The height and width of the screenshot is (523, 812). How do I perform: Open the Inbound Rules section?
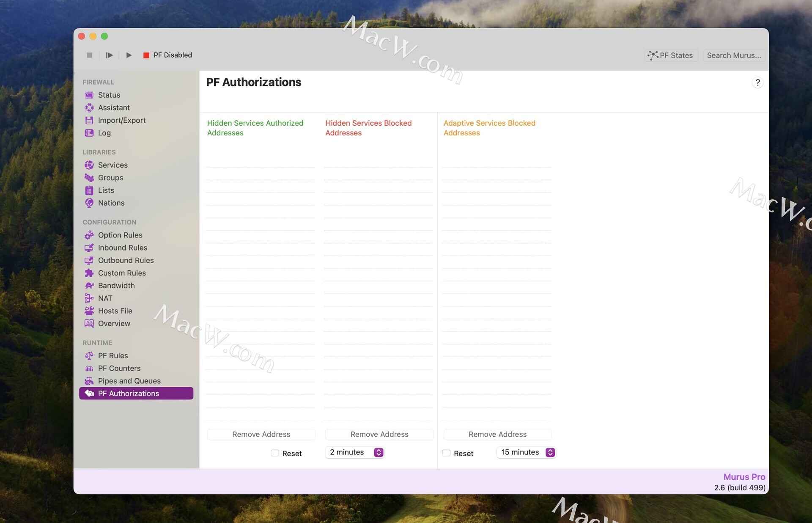pos(123,248)
